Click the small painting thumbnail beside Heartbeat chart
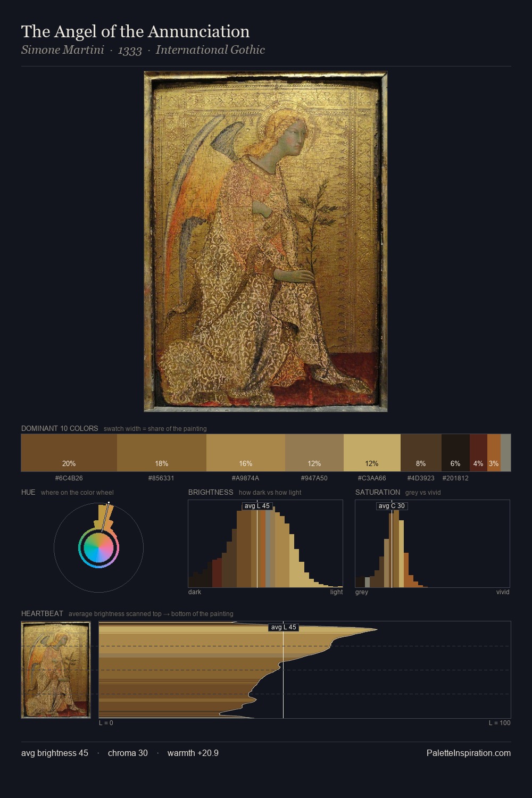This screenshot has width=532, height=798. 56,670
